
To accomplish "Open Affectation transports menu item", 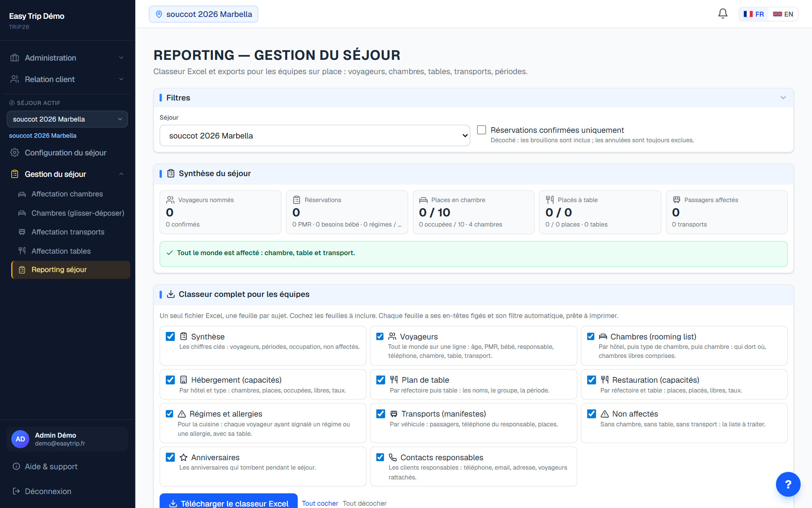I will pos(71,232).
